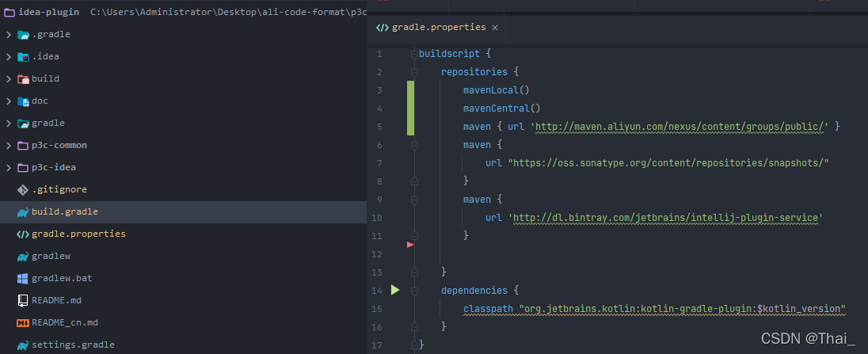Collapse the buildscript block fold marker
The image size is (868, 354).
(414, 54)
